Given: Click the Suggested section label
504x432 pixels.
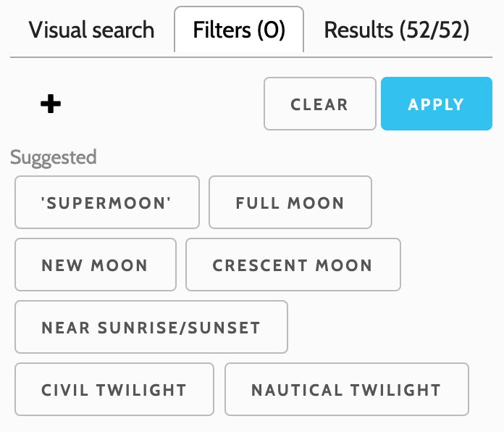Looking at the screenshot, I should [53, 157].
